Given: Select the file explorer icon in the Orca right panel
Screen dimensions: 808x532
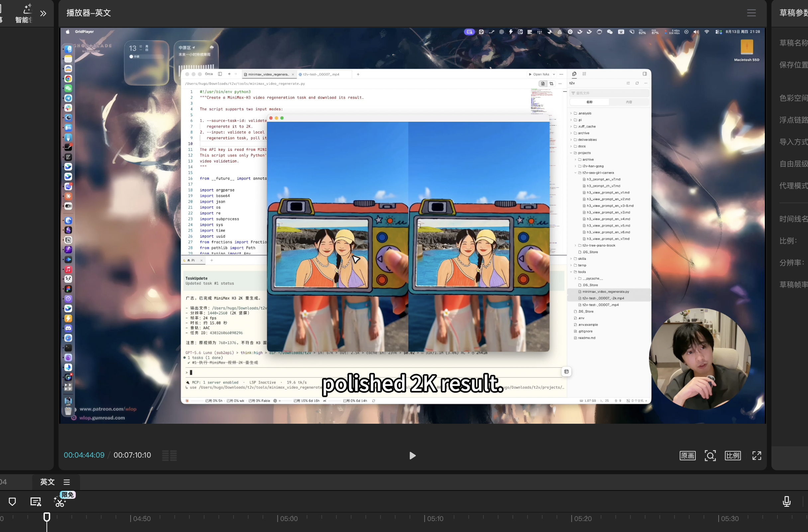Looking at the screenshot, I should tap(574, 74).
